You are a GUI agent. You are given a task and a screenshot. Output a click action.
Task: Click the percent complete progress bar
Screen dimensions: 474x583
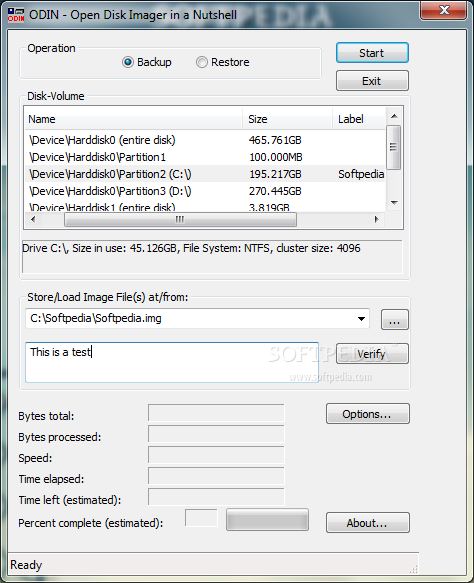[267, 519]
